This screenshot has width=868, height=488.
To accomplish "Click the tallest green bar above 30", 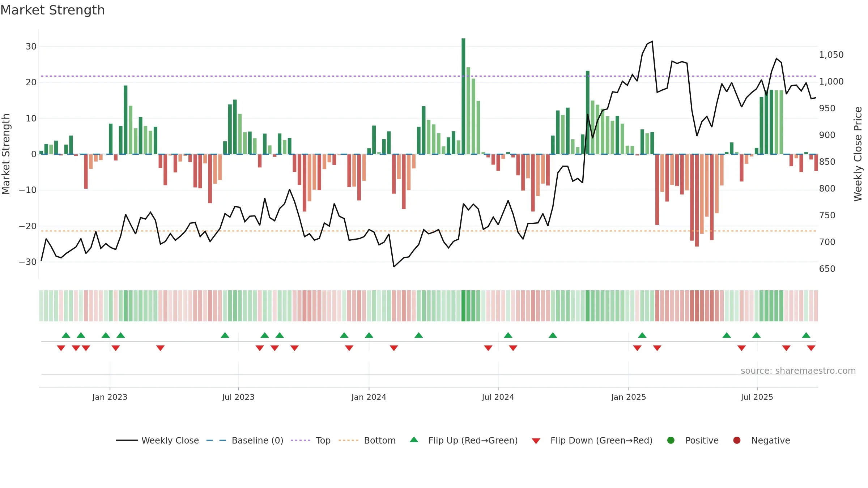I will coord(463,96).
